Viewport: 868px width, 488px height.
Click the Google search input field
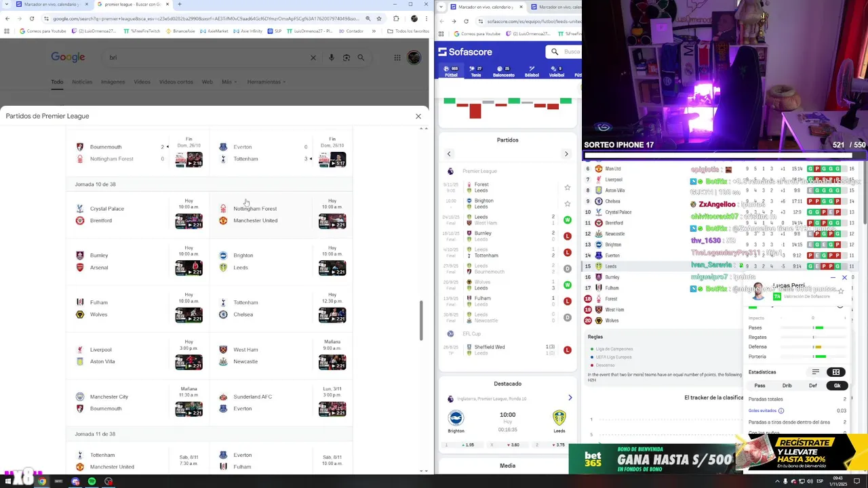(x=207, y=58)
